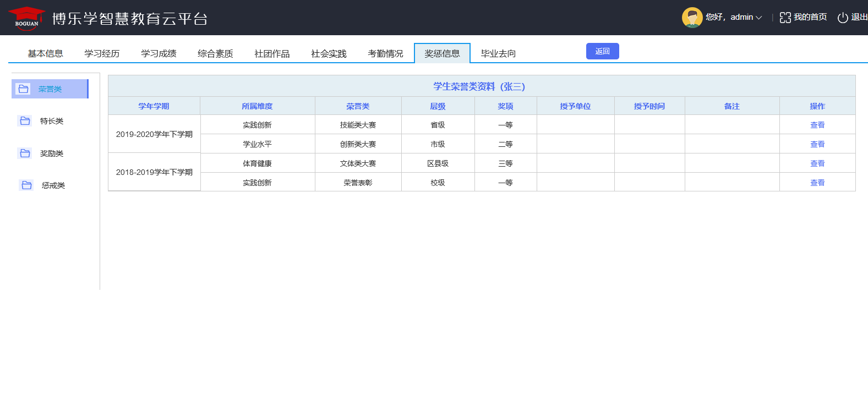Viewport: 868px width, 412px height.
Task: Click the 2018-2019学年下学期 cell
Action: coord(154,172)
